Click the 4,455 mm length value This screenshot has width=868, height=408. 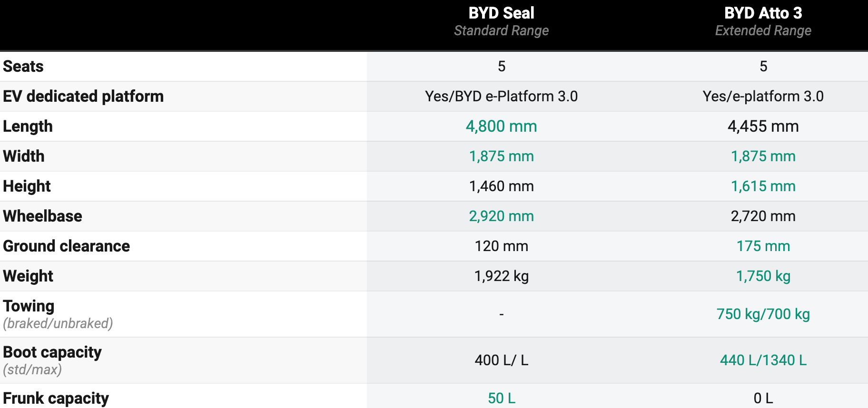[763, 126]
